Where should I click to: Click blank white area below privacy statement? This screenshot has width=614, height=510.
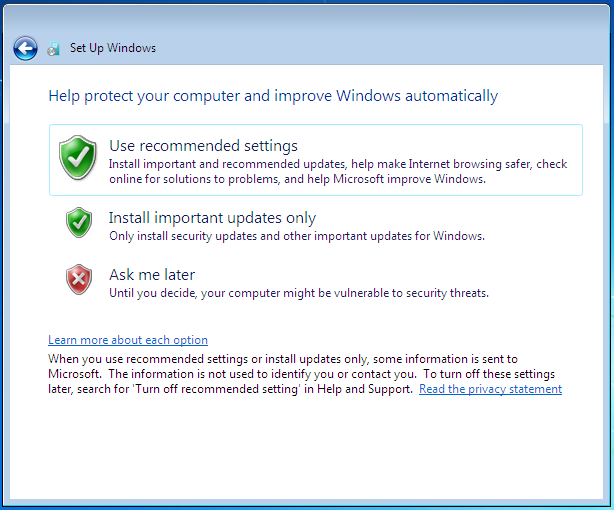click(x=306, y=447)
